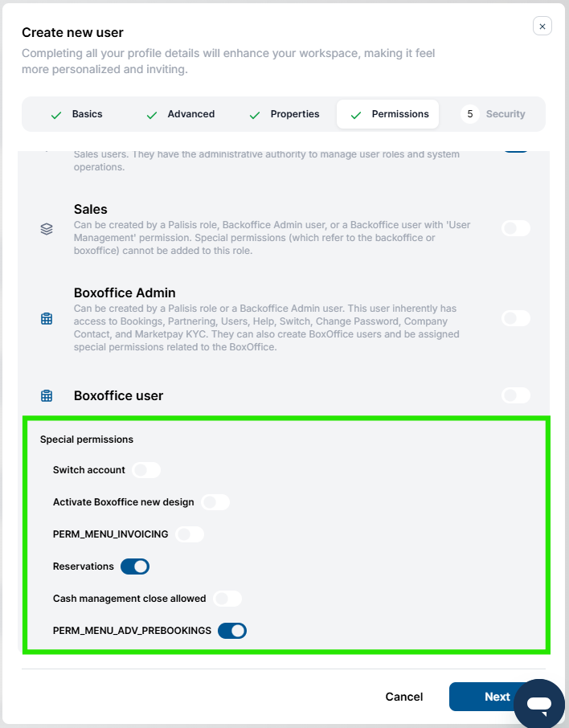Click the Security step number 5 badge

tap(470, 114)
